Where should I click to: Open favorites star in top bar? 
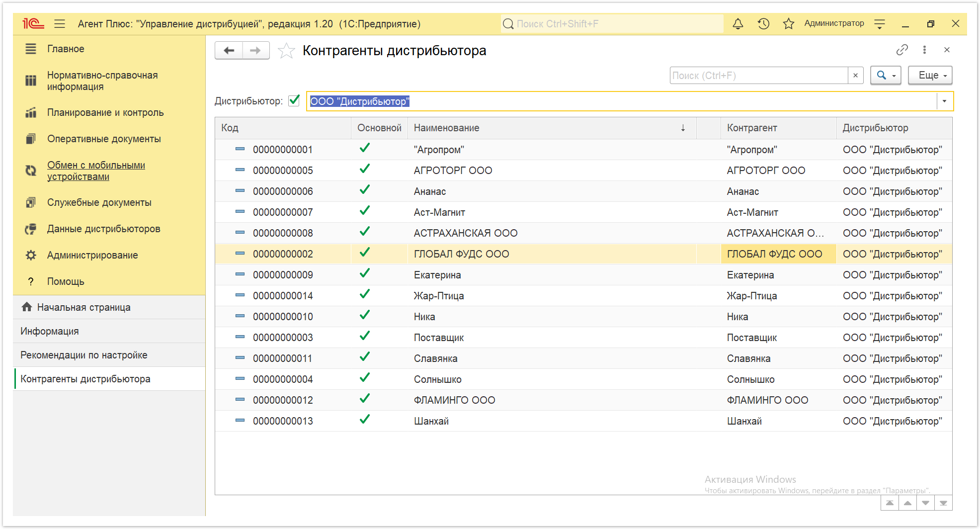(788, 23)
